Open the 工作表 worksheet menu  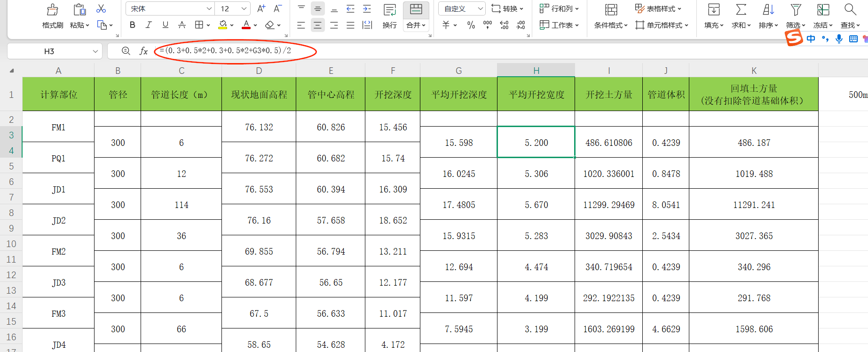(x=559, y=25)
